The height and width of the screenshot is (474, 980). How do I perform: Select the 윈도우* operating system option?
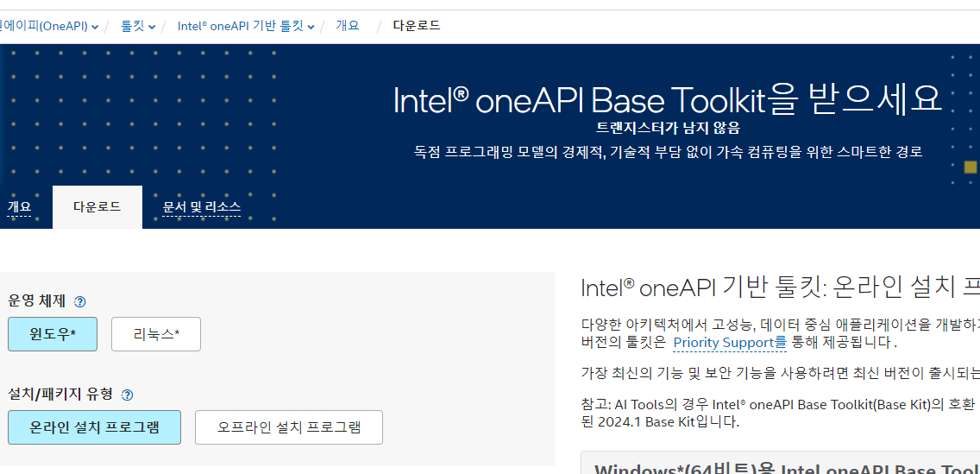53,334
